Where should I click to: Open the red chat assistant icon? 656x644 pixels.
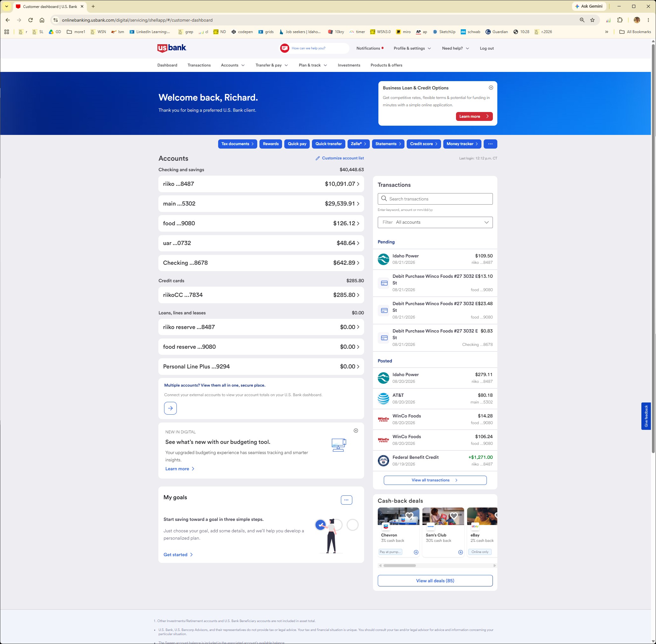(285, 48)
